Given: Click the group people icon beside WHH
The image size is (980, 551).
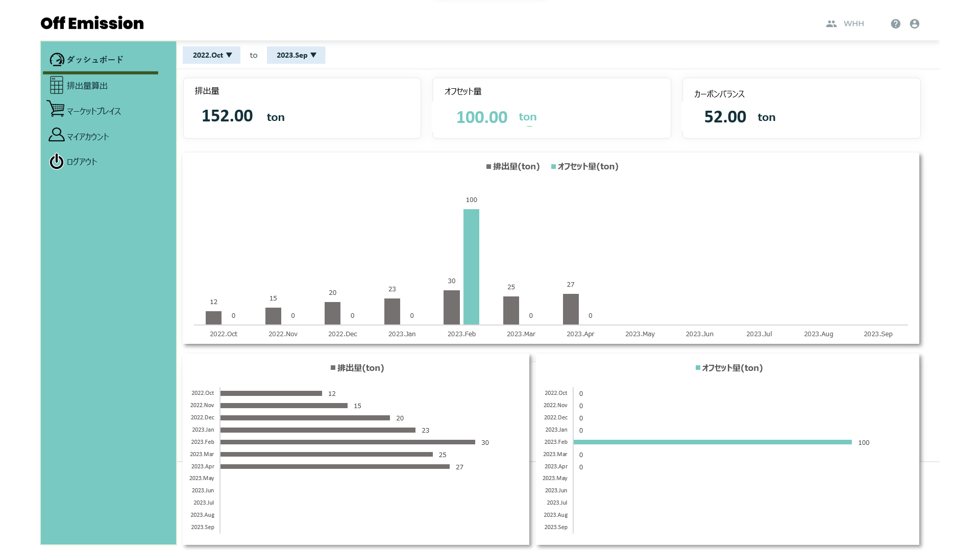Looking at the screenshot, I should tap(831, 24).
